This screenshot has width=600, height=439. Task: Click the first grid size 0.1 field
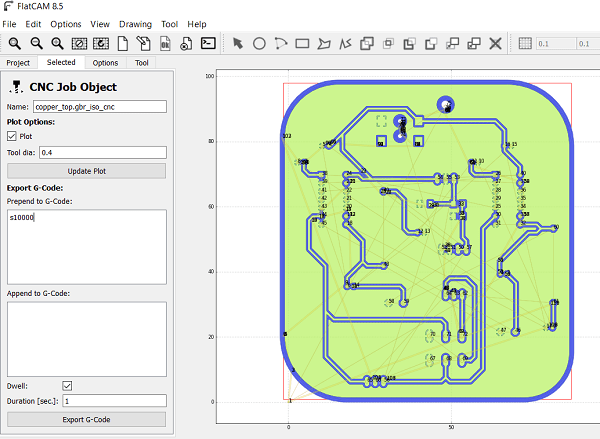coord(556,44)
